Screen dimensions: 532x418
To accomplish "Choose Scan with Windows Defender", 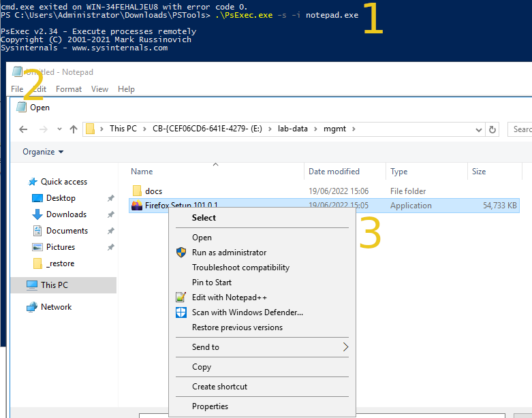I will click(262, 312).
